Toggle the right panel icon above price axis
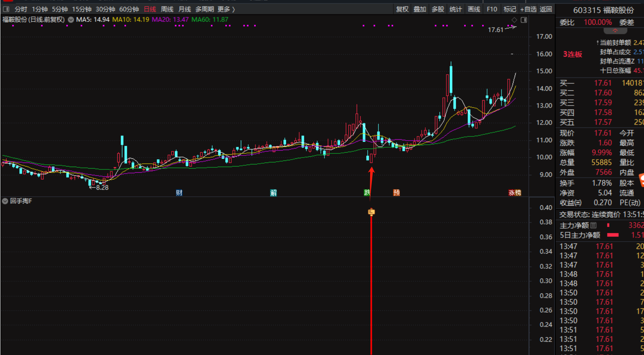Viewport: 644px width, 355px height. click(524, 20)
